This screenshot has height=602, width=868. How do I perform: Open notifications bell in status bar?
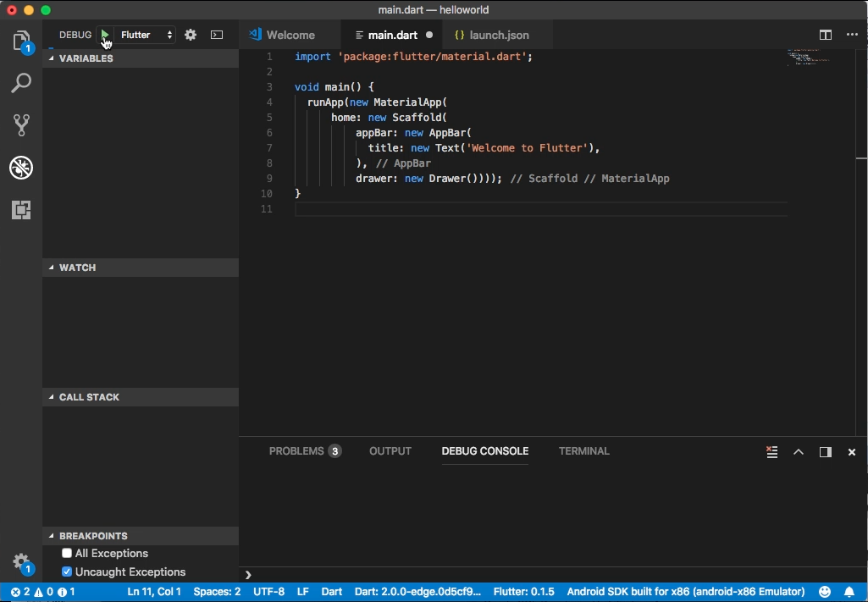(849, 592)
